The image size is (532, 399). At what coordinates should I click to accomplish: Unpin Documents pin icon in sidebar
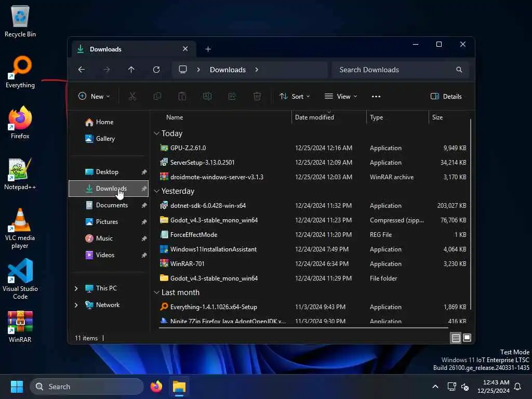[x=144, y=205]
